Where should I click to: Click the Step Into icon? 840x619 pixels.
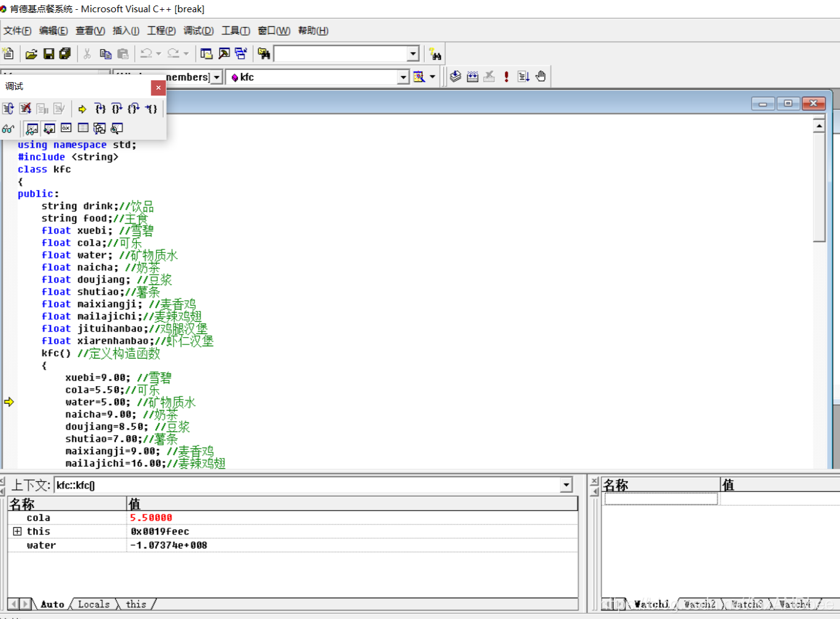pyautogui.click(x=100, y=109)
